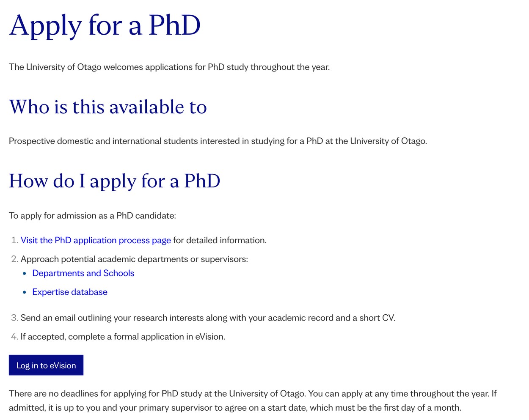The width and height of the screenshot is (529, 420).
Task: Click the 'Prospective domestic and international students' paragraph
Action: (x=218, y=141)
